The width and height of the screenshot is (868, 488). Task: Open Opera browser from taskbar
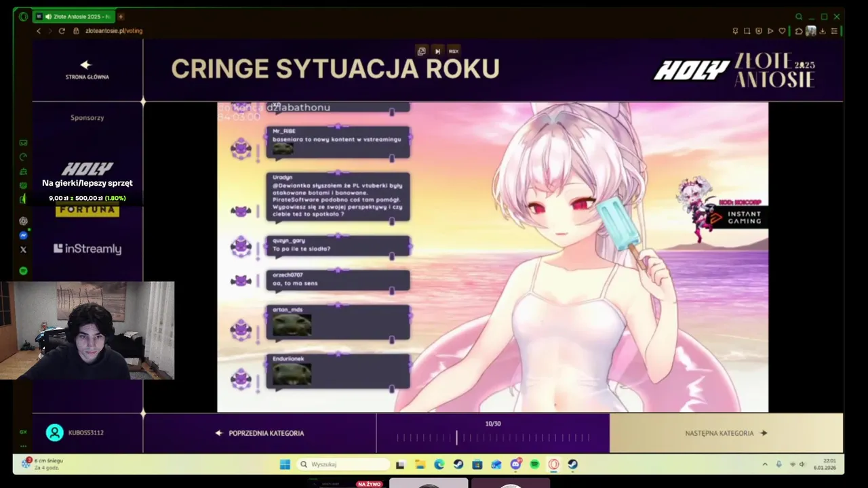[554, 464]
